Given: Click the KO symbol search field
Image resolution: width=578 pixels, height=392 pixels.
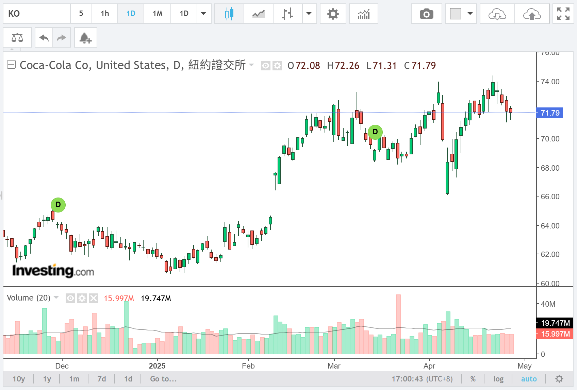Looking at the screenshot, I should (37, 14).
